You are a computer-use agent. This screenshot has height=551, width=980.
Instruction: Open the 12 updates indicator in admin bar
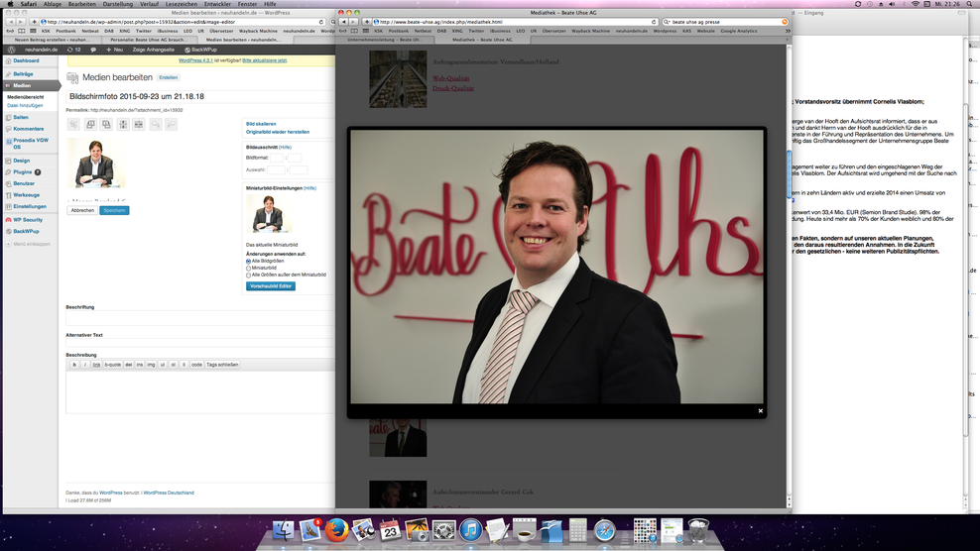point(73,50)
